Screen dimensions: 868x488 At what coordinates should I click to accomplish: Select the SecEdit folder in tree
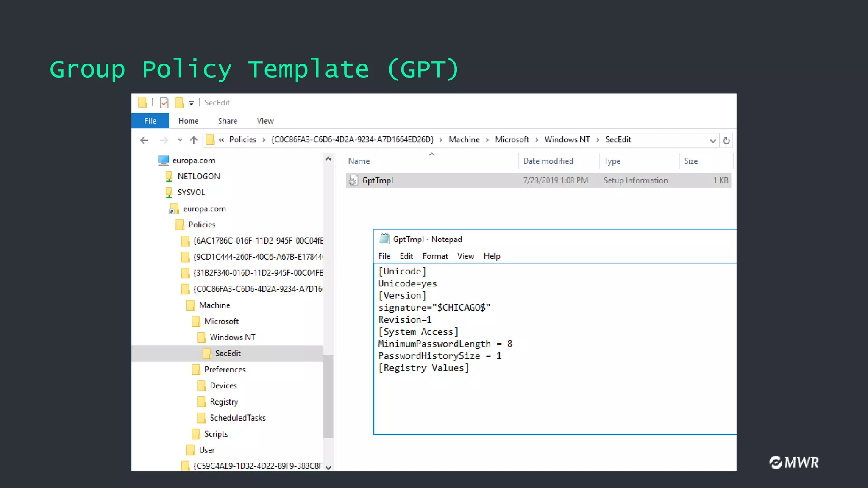[x=227, y=353]
